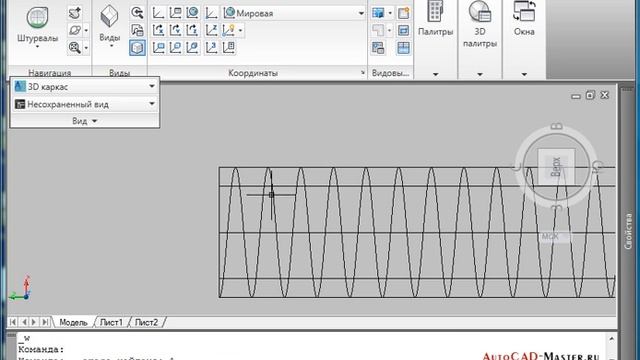Expand the orbit tool dropdown arrow
The width and height of the screenshot is (640, 360).
(86, 31)
